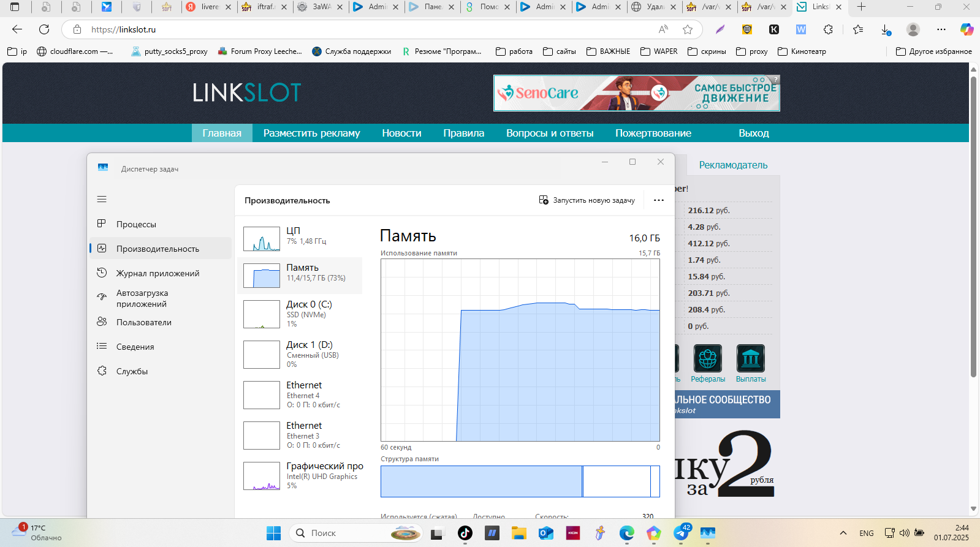The width and height of the screenshot is (980, 547).
Task: Open the three-dots more options menu
Action: [x=658, y=200]
